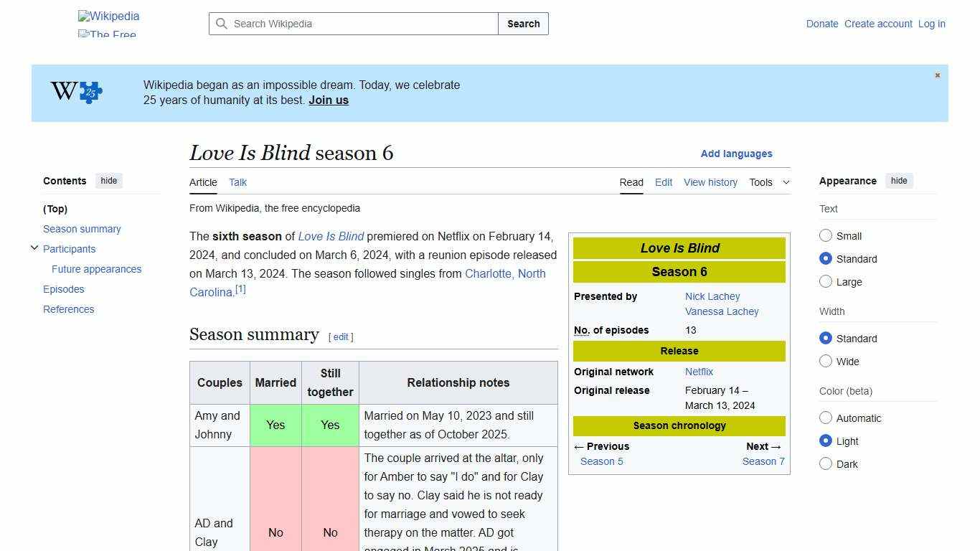Screen dimensions: 980x551
Task: Open the Tools dropdown
Action: coord(768,182)
